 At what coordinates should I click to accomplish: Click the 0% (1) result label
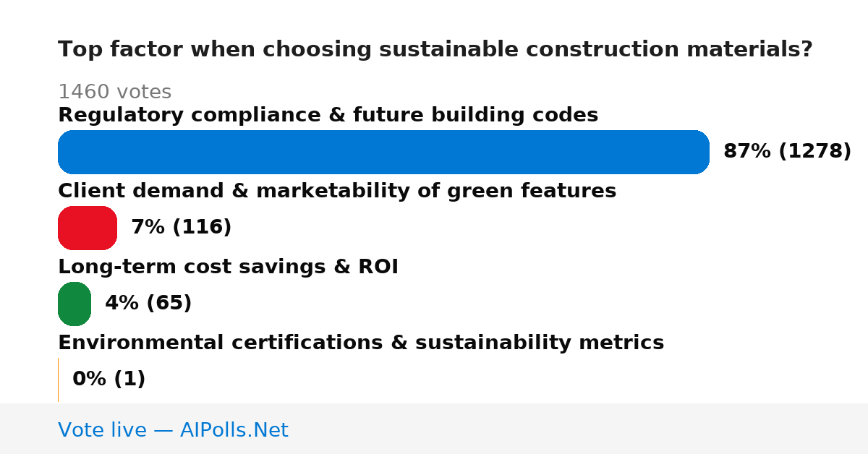tap(109, 380)
